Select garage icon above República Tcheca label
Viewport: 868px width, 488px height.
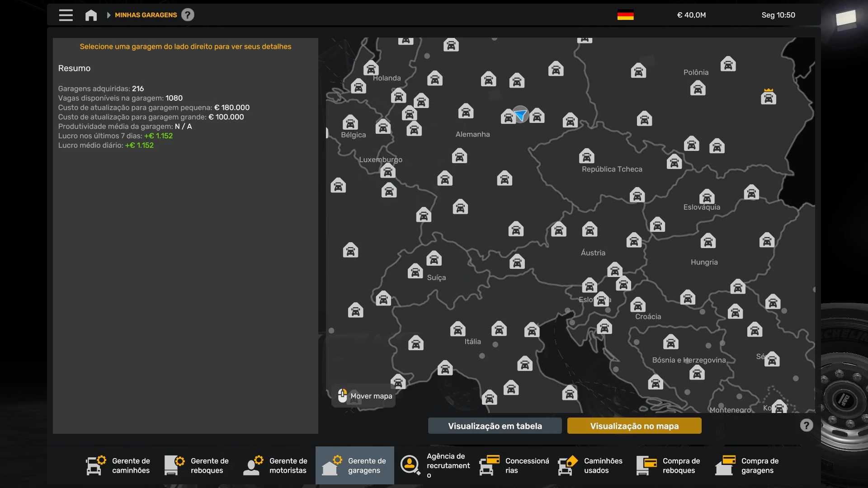point(586,156)
